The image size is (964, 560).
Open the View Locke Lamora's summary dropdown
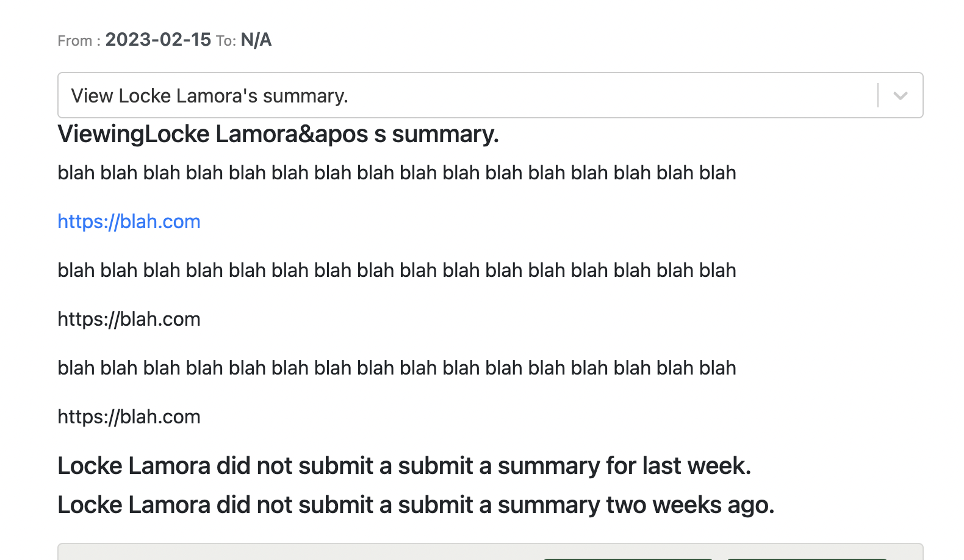point(490,95)
